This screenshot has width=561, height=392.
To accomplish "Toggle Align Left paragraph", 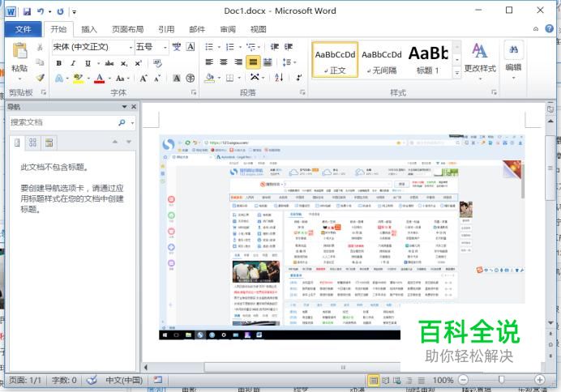I will pos(209,62).
